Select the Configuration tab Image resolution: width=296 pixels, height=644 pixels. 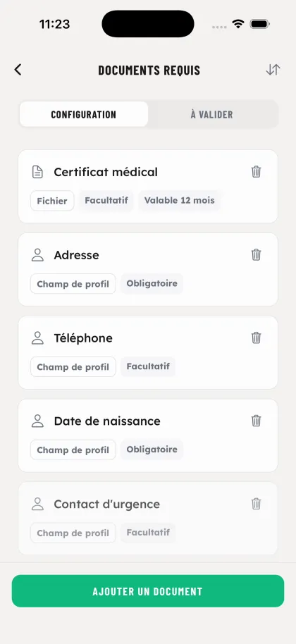tap(84, 114)
